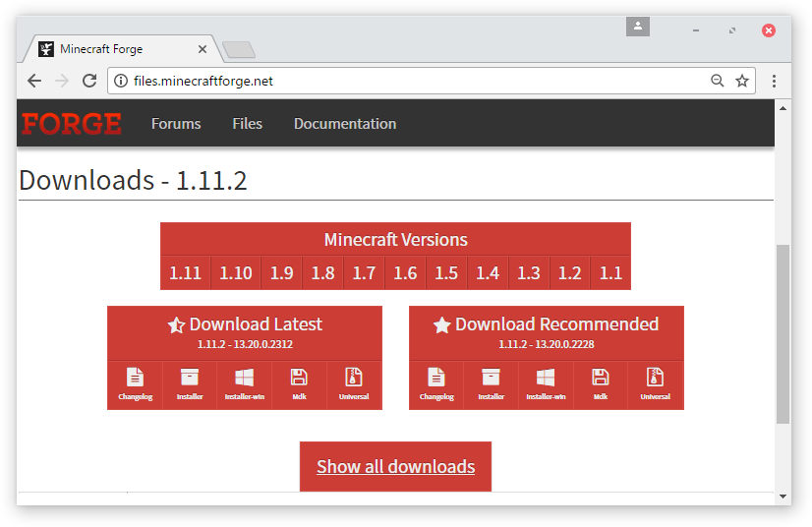Viewport: 812px width, 527px height.
Task: Click Changelog icon under Download Latest
Action: point(135,382)
